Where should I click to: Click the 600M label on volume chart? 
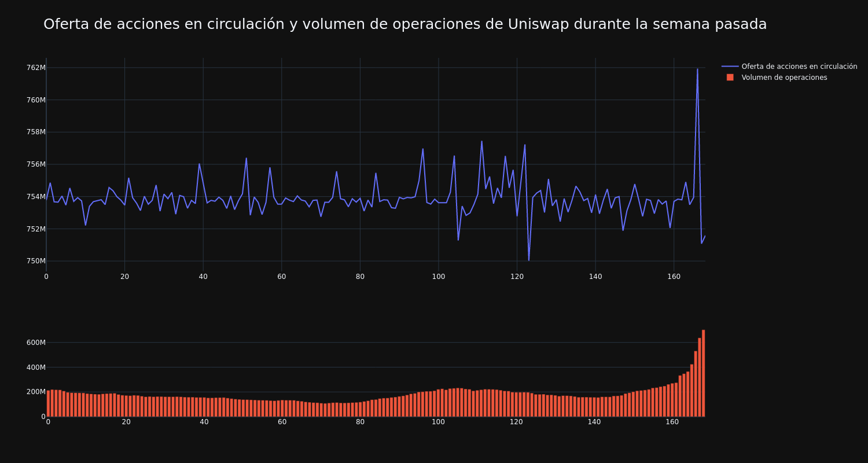point(36,343)
